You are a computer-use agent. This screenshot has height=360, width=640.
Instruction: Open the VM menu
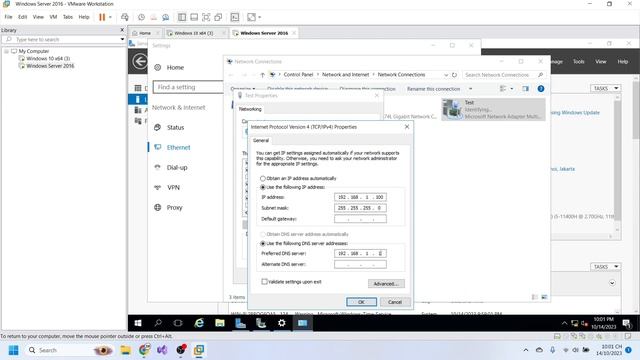53,17
